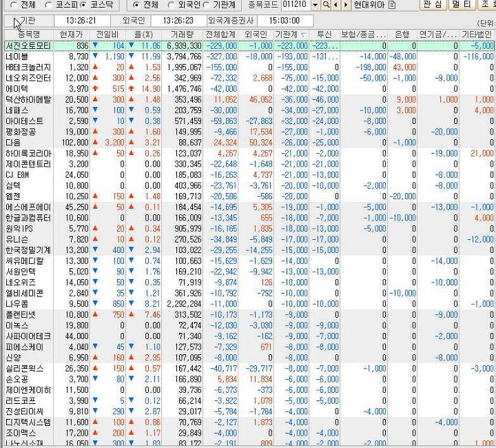Select the 엘비세미콘 stock row
The image size is (496, 448).
[x=249, y=294]
